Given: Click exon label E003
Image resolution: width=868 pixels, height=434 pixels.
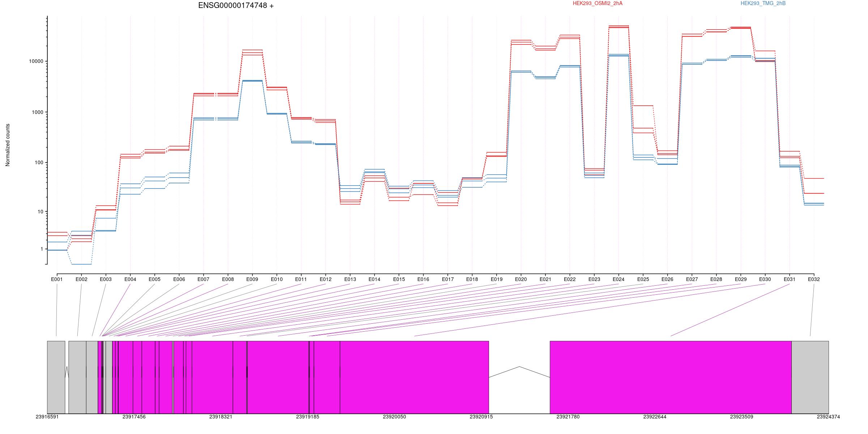Looking at the screenshot, I should click(x=106, y=279).
